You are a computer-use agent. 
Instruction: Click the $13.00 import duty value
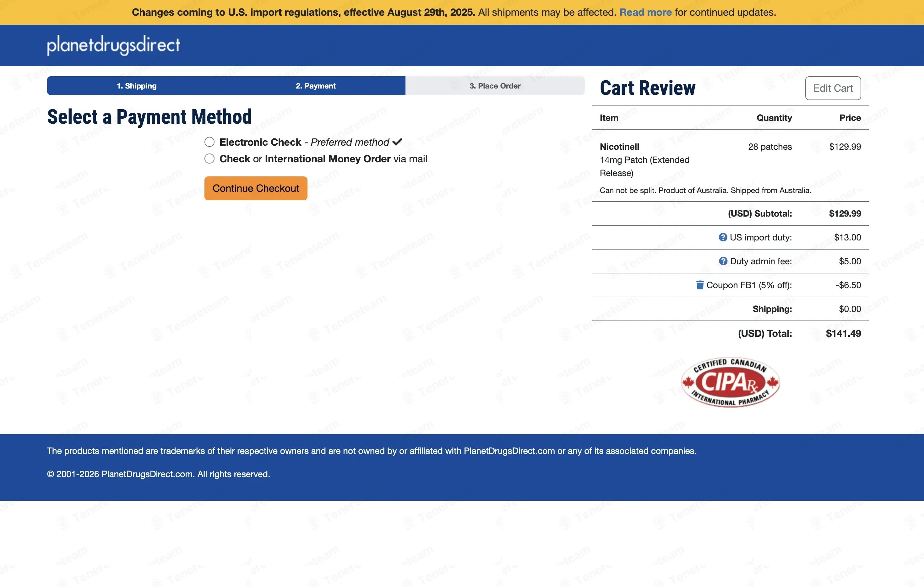pos(848,237)
